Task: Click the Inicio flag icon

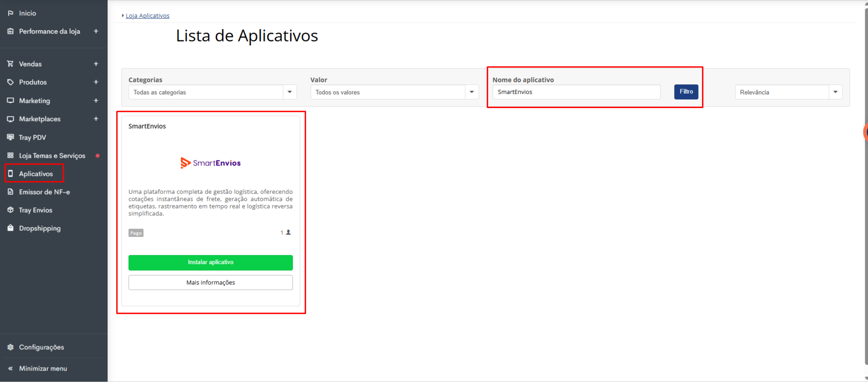Action: pyautogui.click(x=10, y=13)
